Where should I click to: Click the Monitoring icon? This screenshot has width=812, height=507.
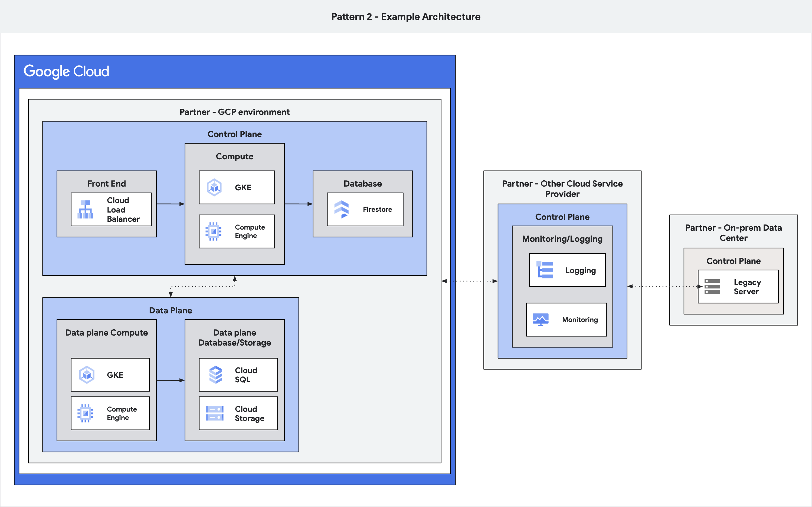point(541,320)
